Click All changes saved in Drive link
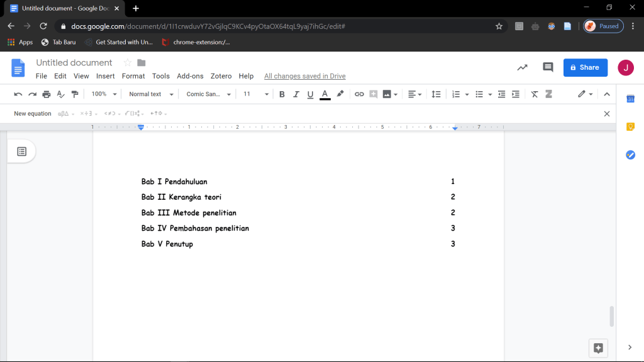The width and height of the screenshot is (644, 362). pyautogui.click(x=304, y=76)
